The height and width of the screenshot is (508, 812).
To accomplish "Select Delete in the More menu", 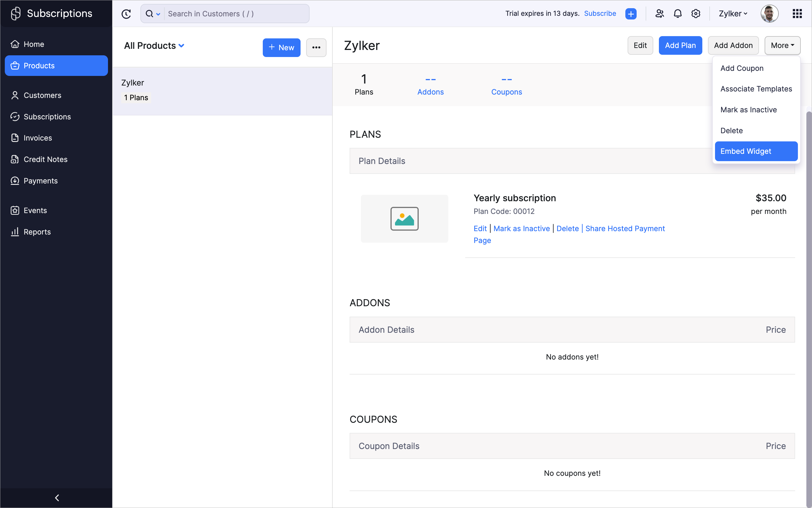I will (x=756, y=131).
